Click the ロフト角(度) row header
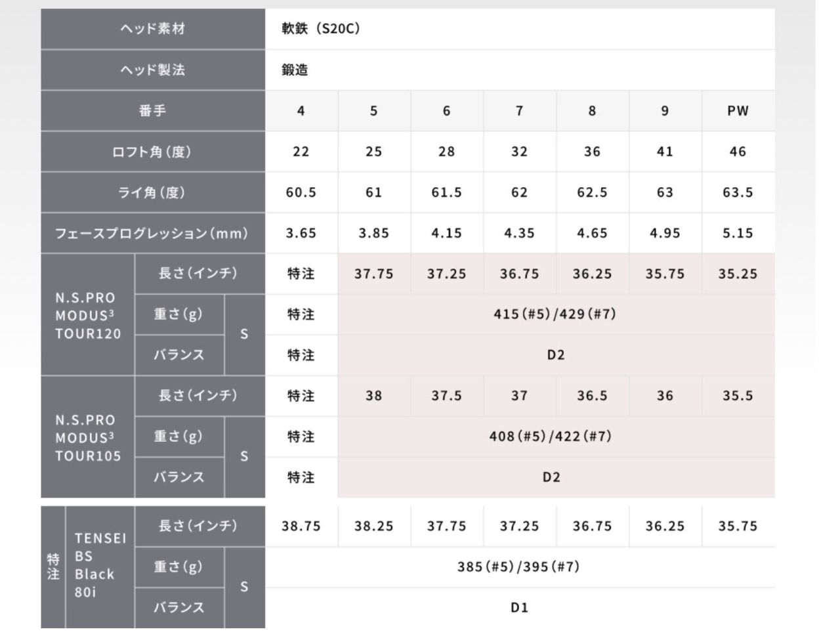840x642 pixels. coord(152,152)
